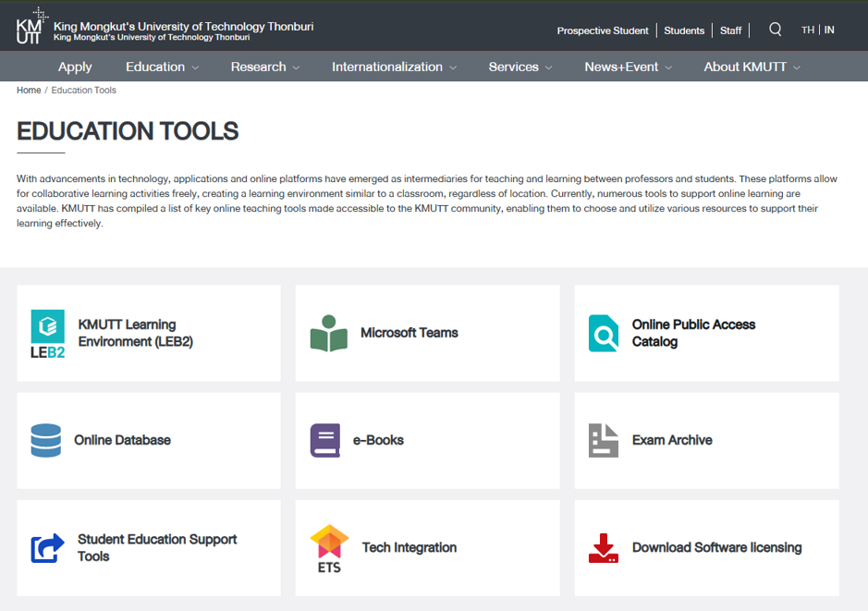Expand the Education menu chevron
868x611 pixels.
[195, 67]
